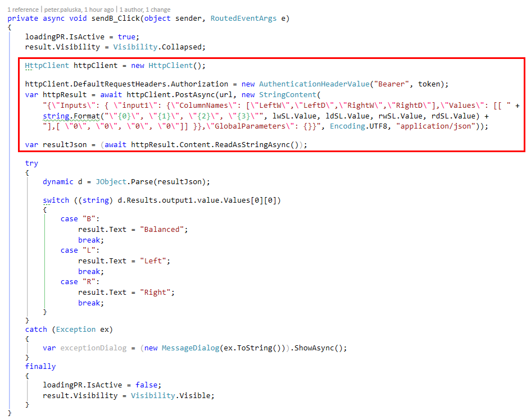Click the rdSL.Value argument

click(453, 116)
